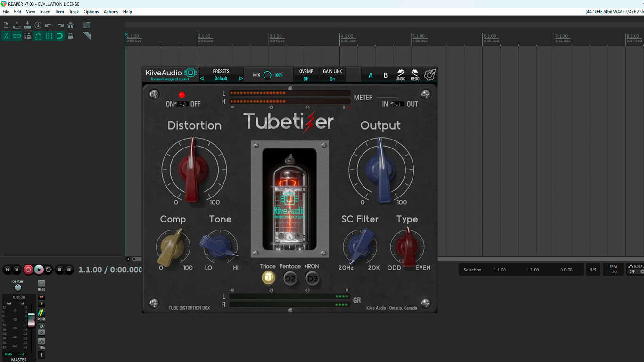Go to project end transport button
644x362 pixels.
(17, 270)
